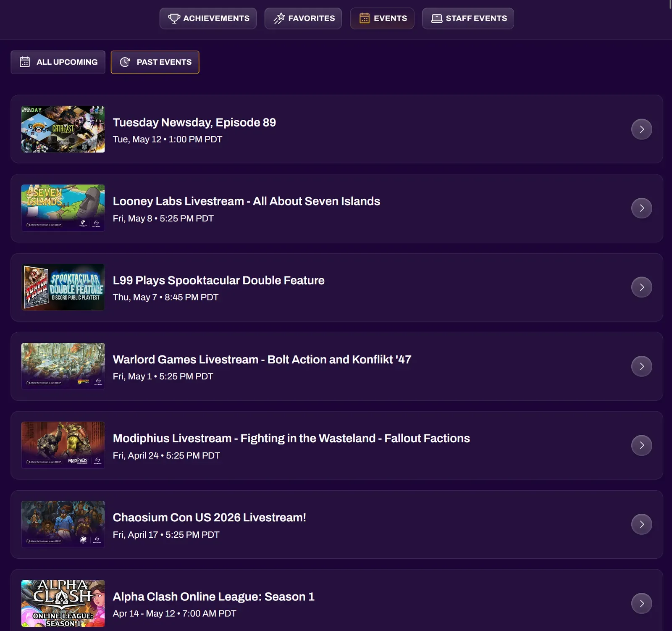Show All Upcoming events
Image resolution: width=672 pixels, height=631 pixels.
[58, 62]
